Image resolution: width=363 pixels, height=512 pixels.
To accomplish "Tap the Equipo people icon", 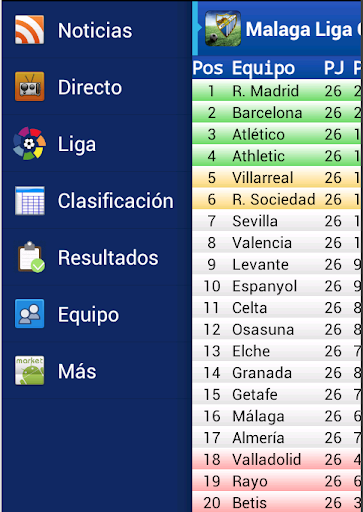I will [29, 314].
